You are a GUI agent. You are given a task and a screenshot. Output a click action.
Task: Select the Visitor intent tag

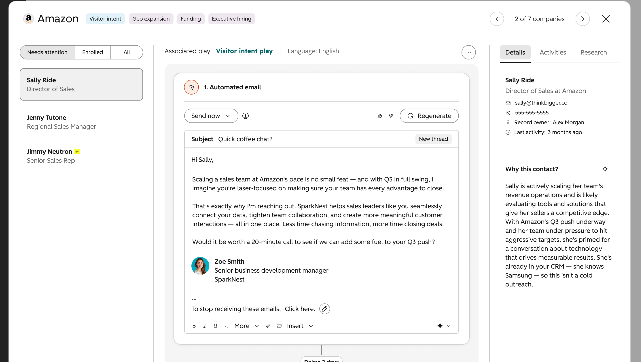pyautogui.click(x=105, y=19)
